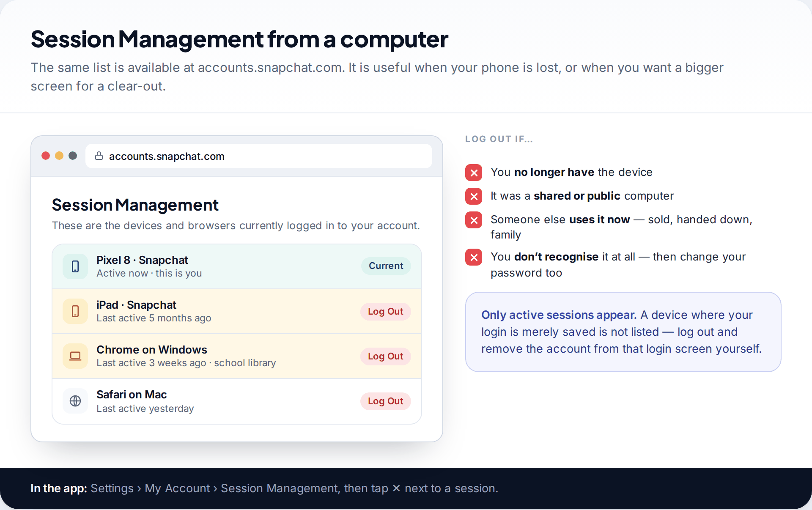Click the tablet icon beside iPad · Snapchat
812x510 pixels.
point(75,311)
